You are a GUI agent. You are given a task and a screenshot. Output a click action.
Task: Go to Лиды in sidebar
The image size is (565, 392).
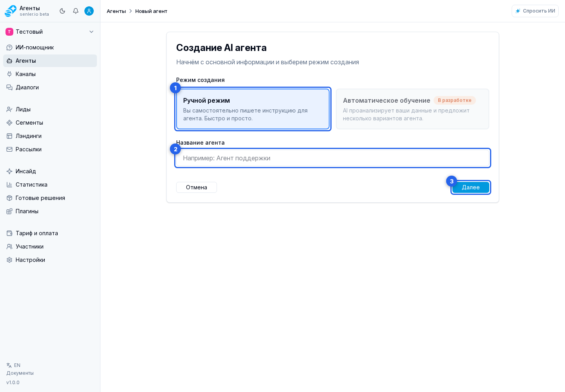click(x=50, y=109)
